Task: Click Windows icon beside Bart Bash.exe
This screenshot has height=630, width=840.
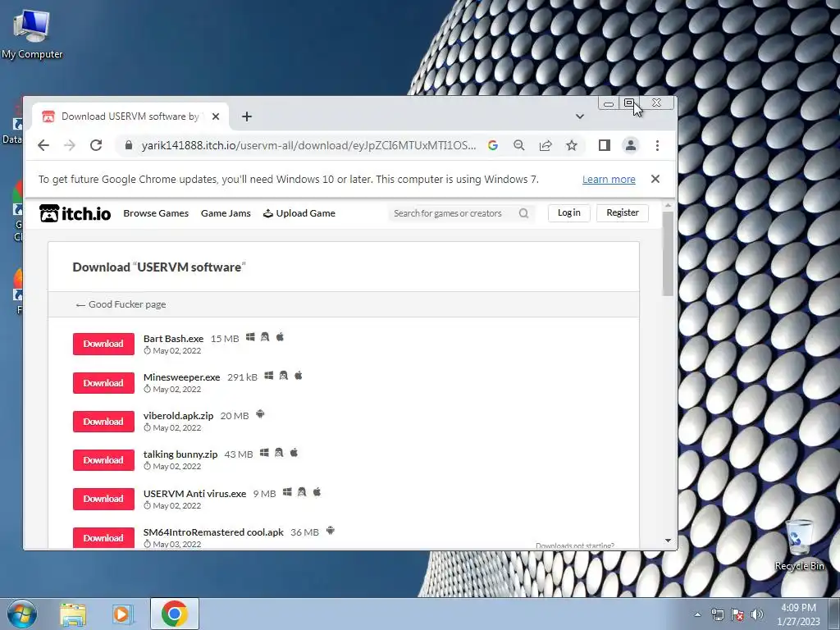Action: (250, 337)
